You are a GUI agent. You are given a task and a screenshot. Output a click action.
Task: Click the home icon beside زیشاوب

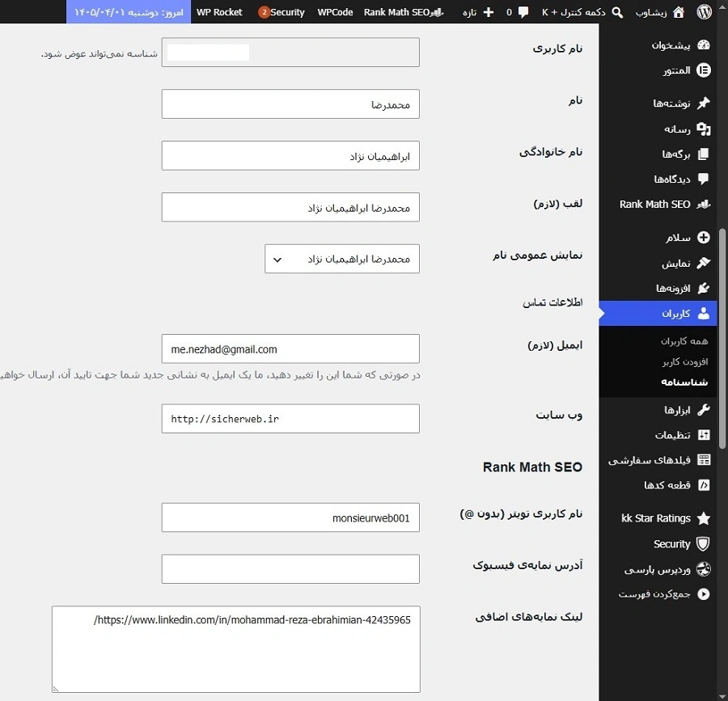click(x=679, y=12)
